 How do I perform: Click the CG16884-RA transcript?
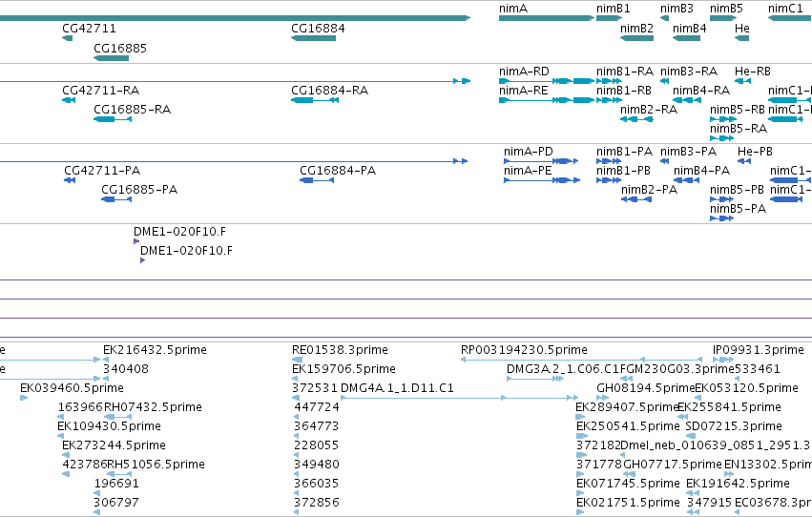pos(315,100)
